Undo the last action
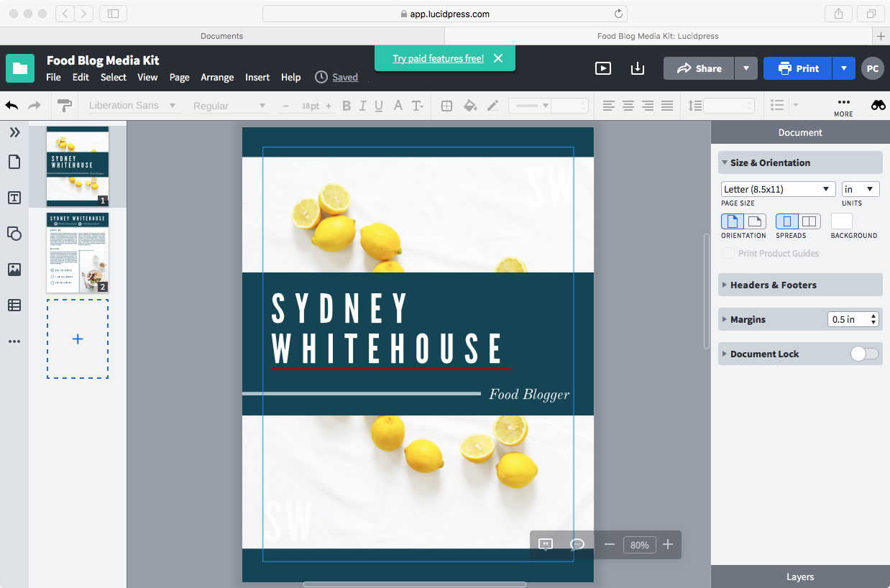Image resolution: width=890 pixels, height=588 pixels. (x=12, y=106)
